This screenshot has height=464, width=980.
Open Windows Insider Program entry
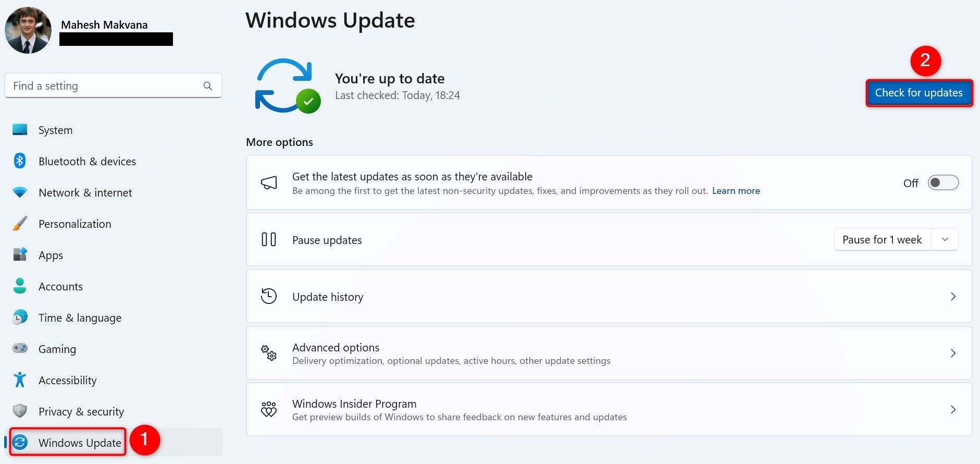[x=609, y=409]
